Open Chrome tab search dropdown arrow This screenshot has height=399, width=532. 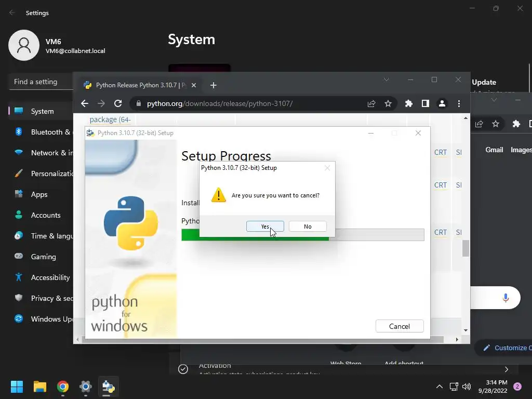pos(386,79)
